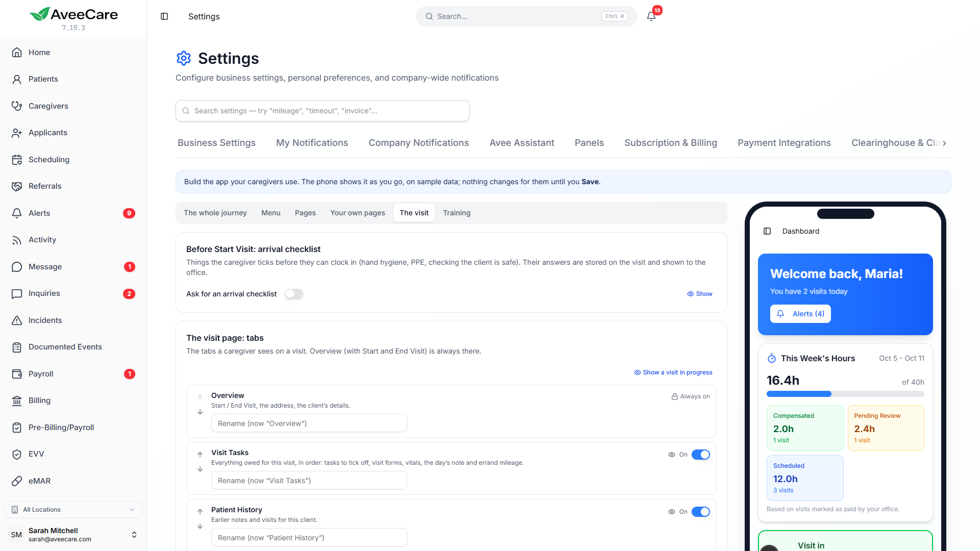Click Show link for arrival checklist
The image size is (980, 551).
(x=700, y=294)
